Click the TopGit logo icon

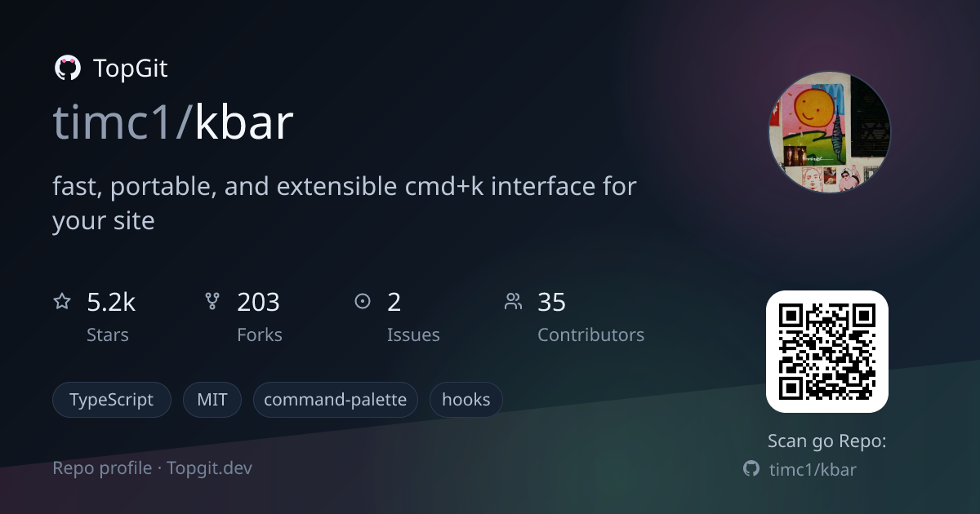click(x=67, y=69)
